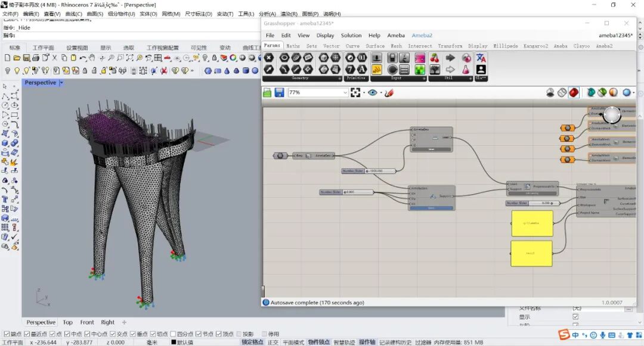Click the Grasshopper save document icon
Viewport: 644px width, 346px height.
click(279, 93)
